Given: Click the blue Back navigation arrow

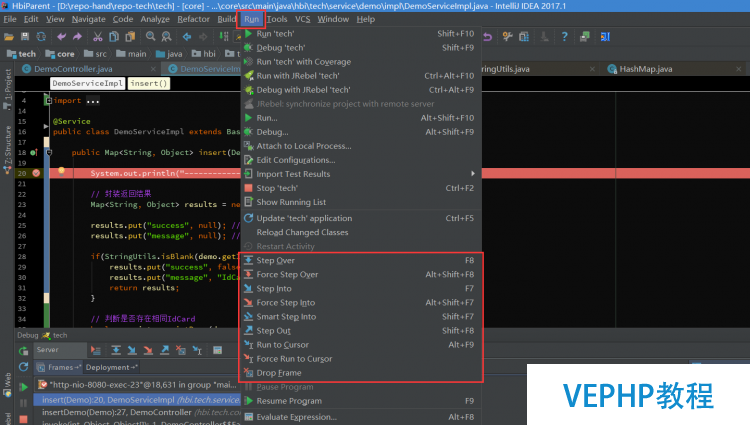Looking at the screenshot, I should (x=187, y=37).
